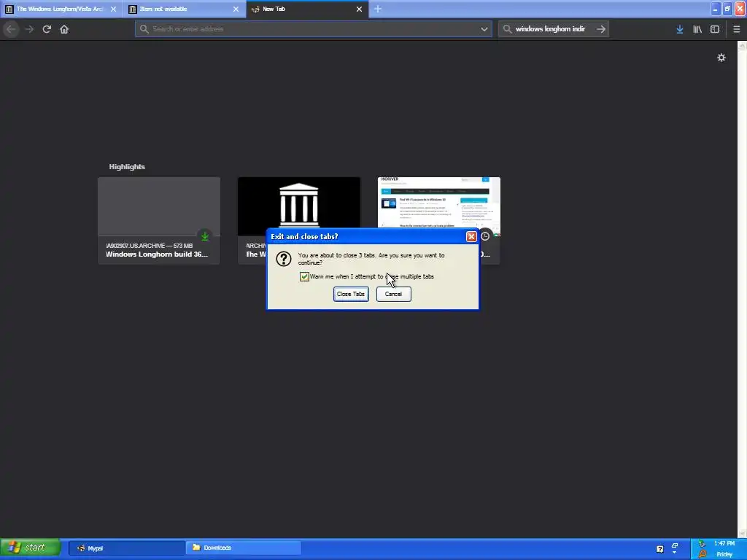Viewport: 747px width, 560px height.
Task: Close the New Tab tab
Action: click(x=359, y=9)
